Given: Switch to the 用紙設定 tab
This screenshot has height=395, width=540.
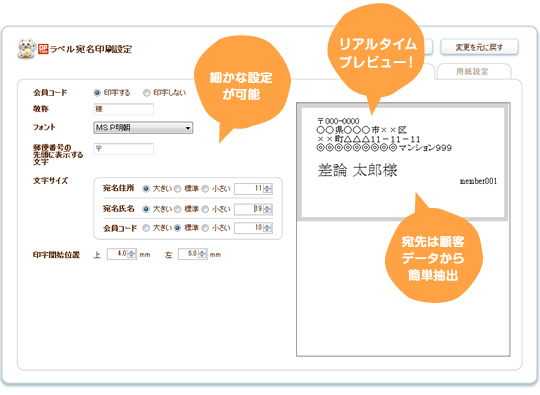Looking at the screenshot, I should pyautogui.click(x=474, y=71).
